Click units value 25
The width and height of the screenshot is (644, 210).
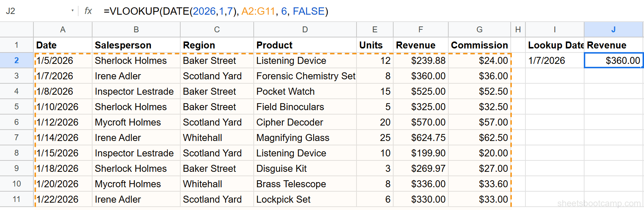click(x=375, y=138)
